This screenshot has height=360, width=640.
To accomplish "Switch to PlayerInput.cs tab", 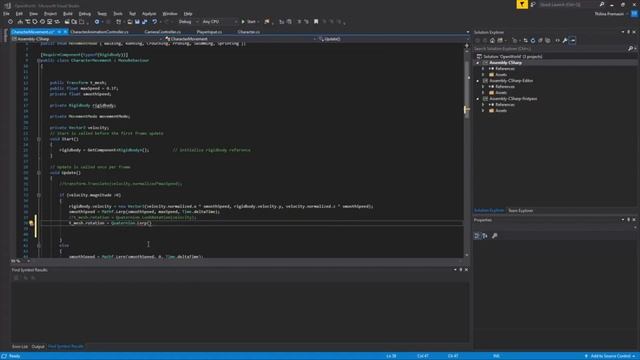I will [x=209, y=32].
